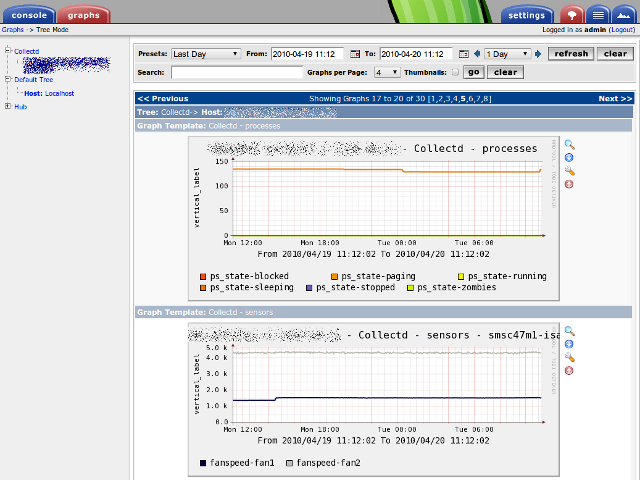Open the Hub tree entry
Screen dimensions: 640x480
20,107
